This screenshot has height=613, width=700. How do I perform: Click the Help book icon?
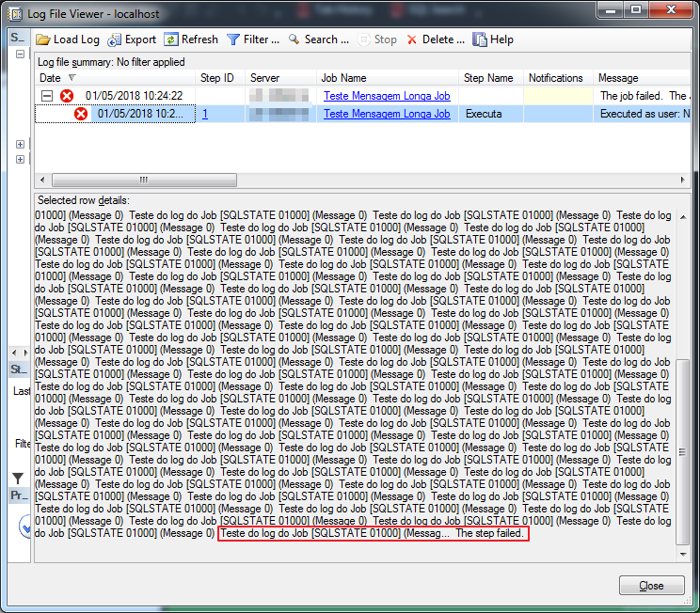[x=480, y=39]
